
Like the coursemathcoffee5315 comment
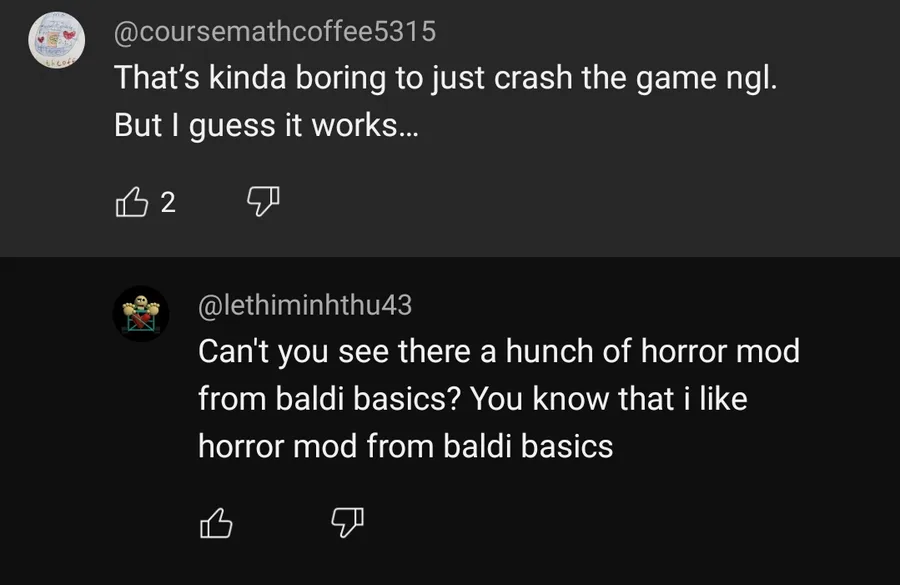[132, 203]
